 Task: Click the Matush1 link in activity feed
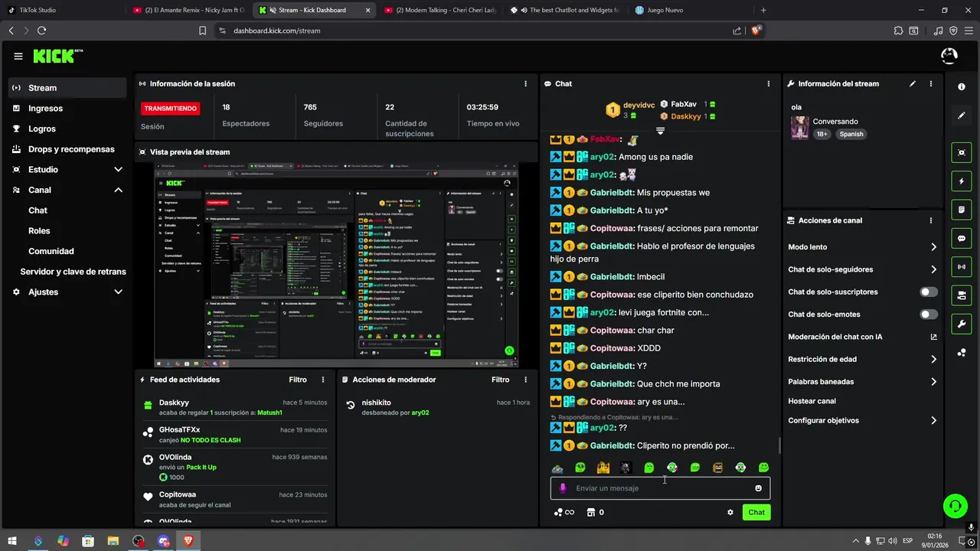tap(269, 412)
